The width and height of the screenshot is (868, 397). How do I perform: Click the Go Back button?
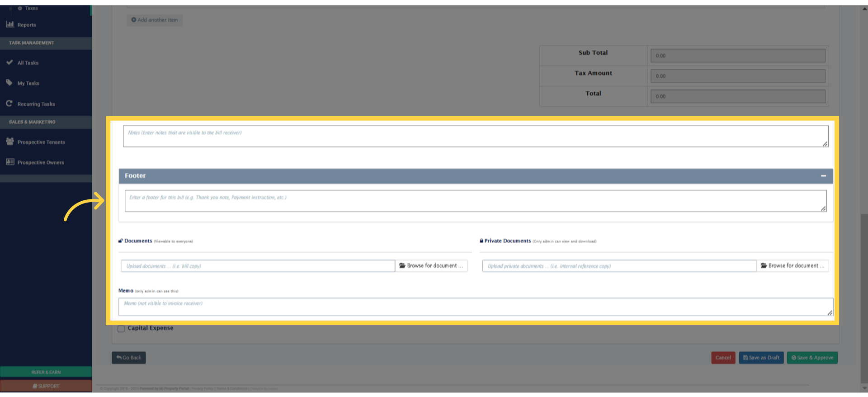[x=129, y=358]
